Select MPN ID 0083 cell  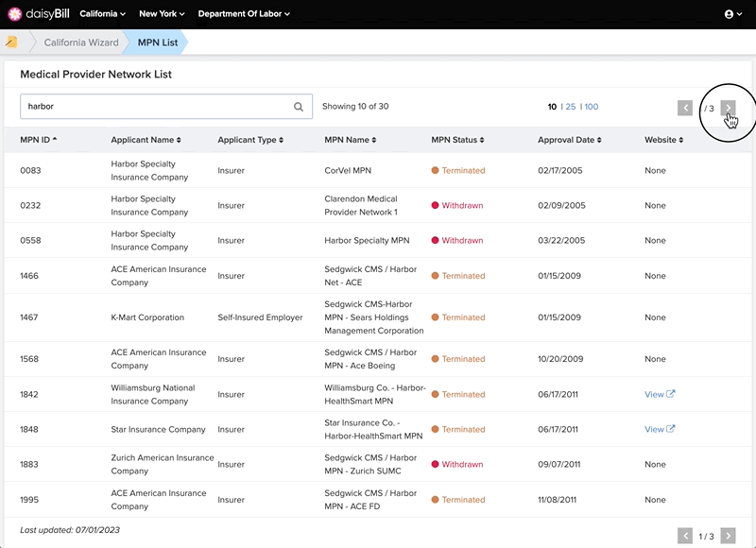(x=30, y=171)
